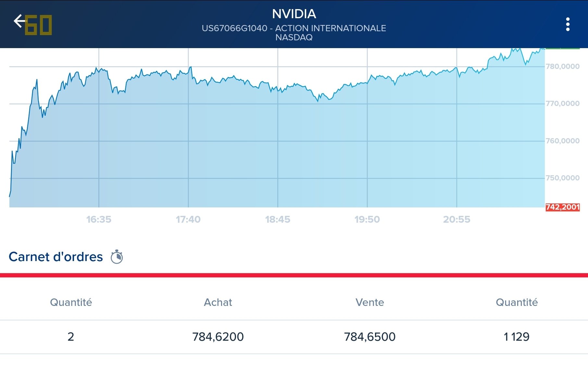Click the Quantité header next to Achat
588x368 pixels.
pos(71,302)
